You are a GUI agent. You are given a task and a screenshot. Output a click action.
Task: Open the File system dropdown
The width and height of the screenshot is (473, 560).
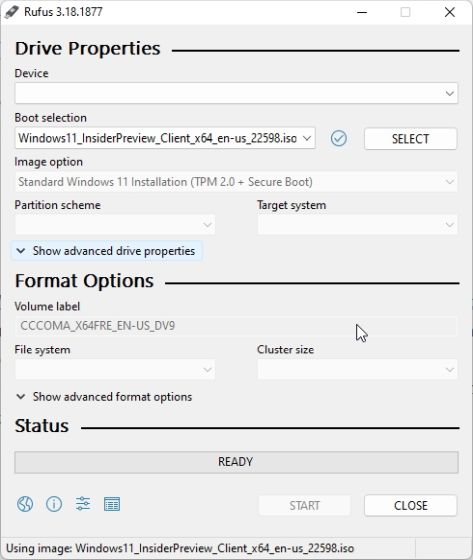click(115, 369)
